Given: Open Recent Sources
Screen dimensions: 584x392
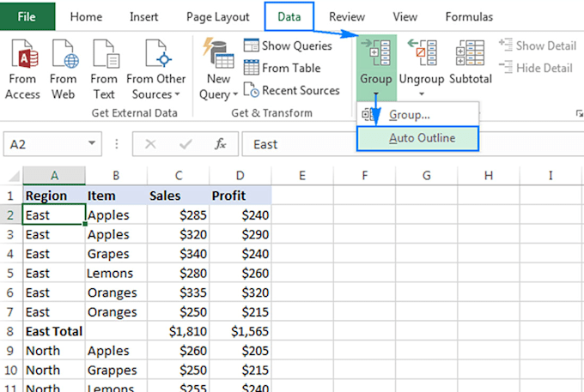Looking at the screenshot, I should [x=291, y=90].
